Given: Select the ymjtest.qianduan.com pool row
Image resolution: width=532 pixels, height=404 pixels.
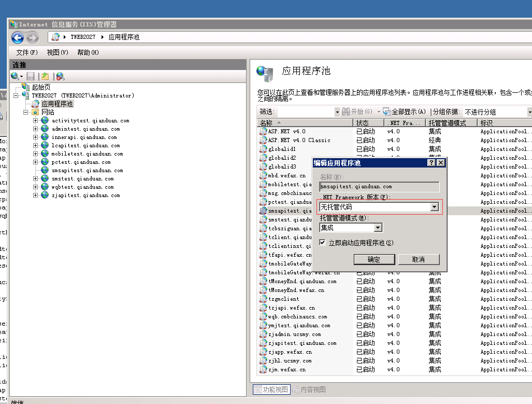Looking at the screenshot, I should pyautogui.click(x=394, y=325).
